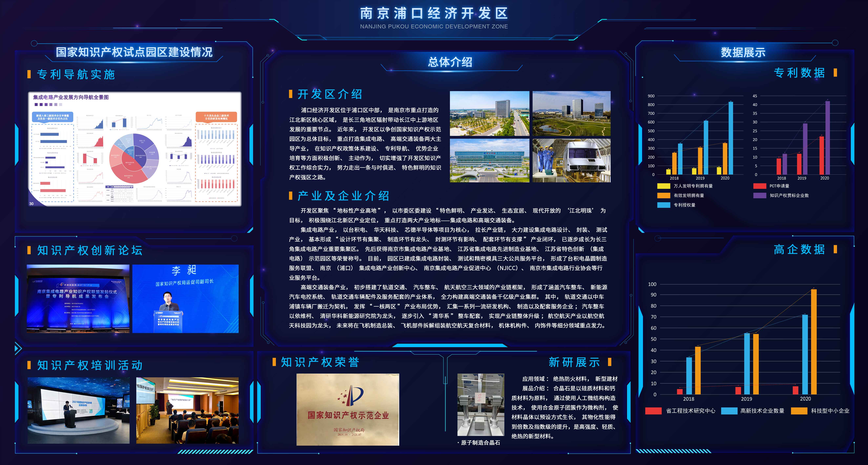Viewport: 868px width, 465px height.
Task: Click the 原子制造合晶石 caption
Action: pos(481,442)
